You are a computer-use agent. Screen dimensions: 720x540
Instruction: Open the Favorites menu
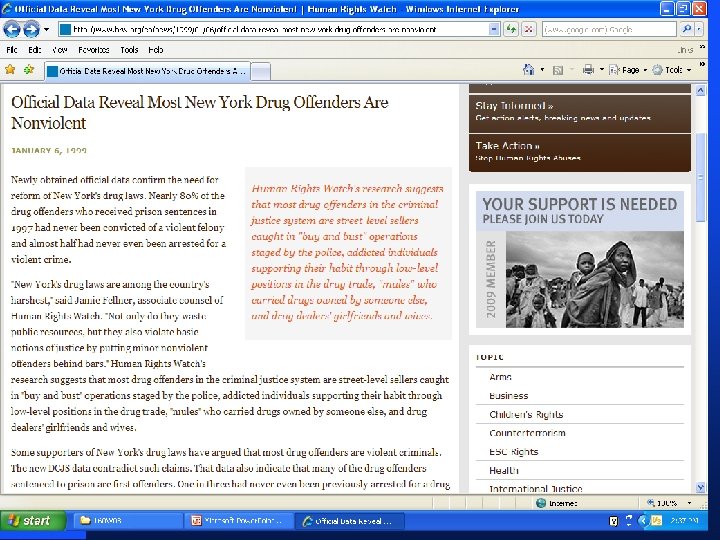(94, 50)
